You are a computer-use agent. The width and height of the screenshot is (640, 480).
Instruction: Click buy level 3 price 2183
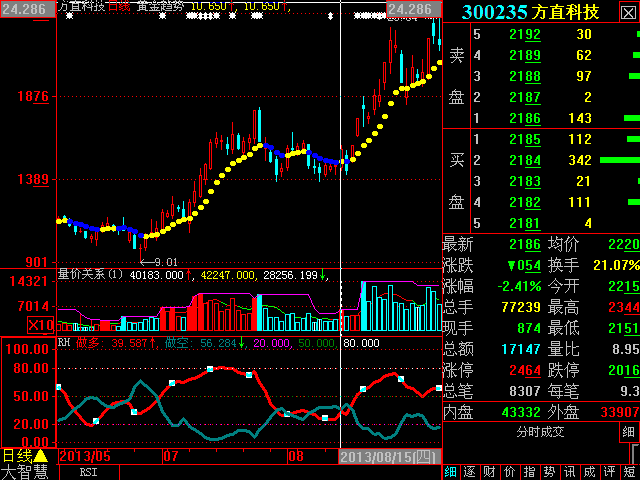(525, 181)
